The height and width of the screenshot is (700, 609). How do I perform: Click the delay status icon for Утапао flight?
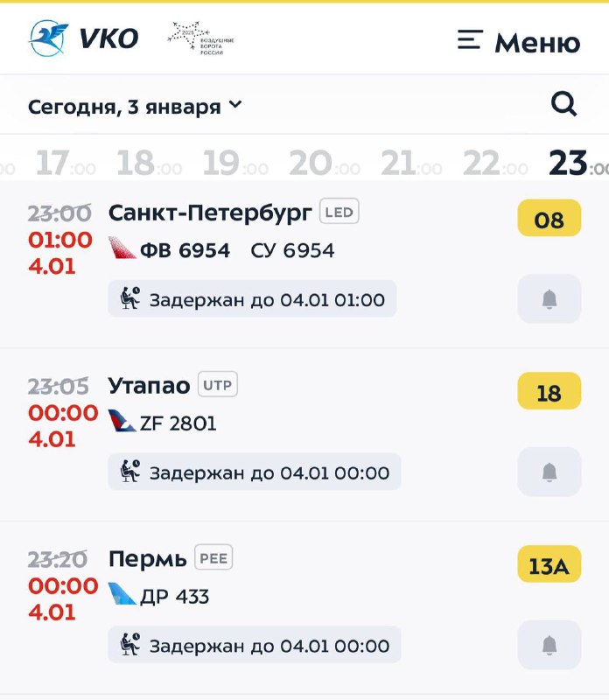[129, 472]
